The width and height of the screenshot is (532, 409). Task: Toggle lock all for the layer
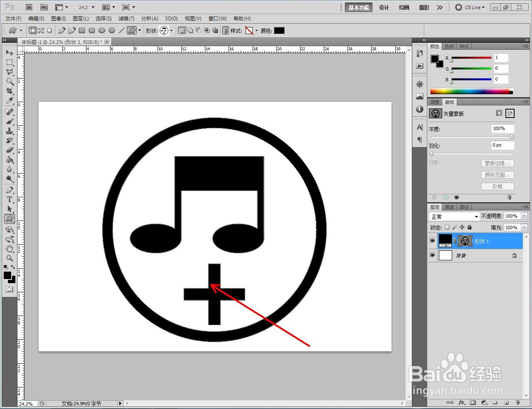coord(469,227)
